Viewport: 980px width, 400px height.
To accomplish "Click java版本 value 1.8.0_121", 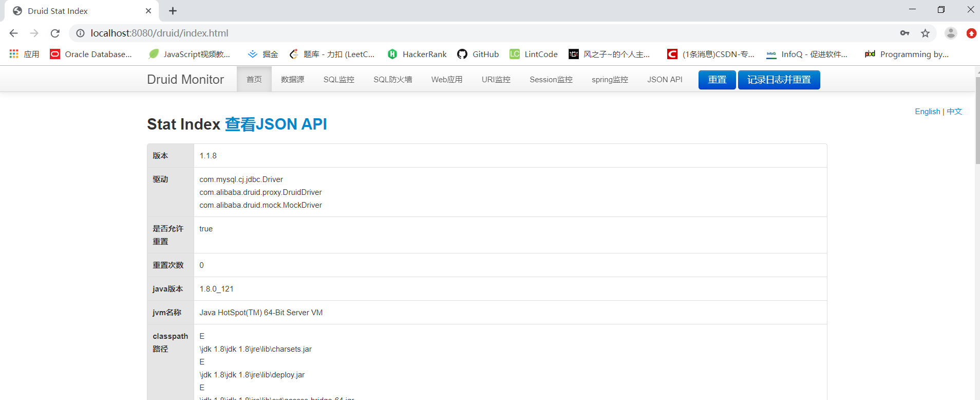I will 216,289.
